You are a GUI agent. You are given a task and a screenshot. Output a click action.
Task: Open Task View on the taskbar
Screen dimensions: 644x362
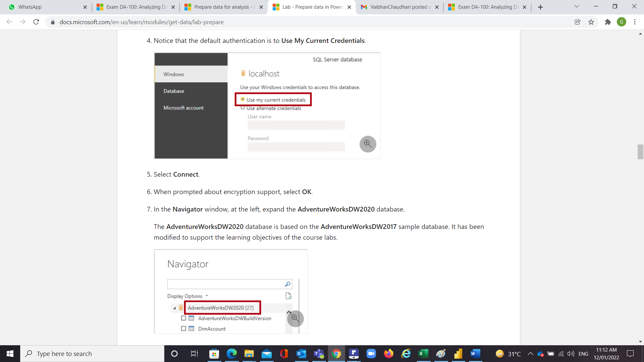[x=194, y=354]
